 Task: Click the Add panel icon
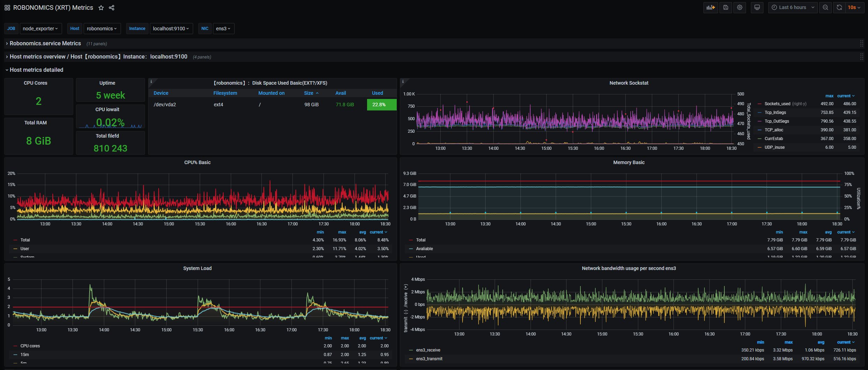(x=710, y=8)
